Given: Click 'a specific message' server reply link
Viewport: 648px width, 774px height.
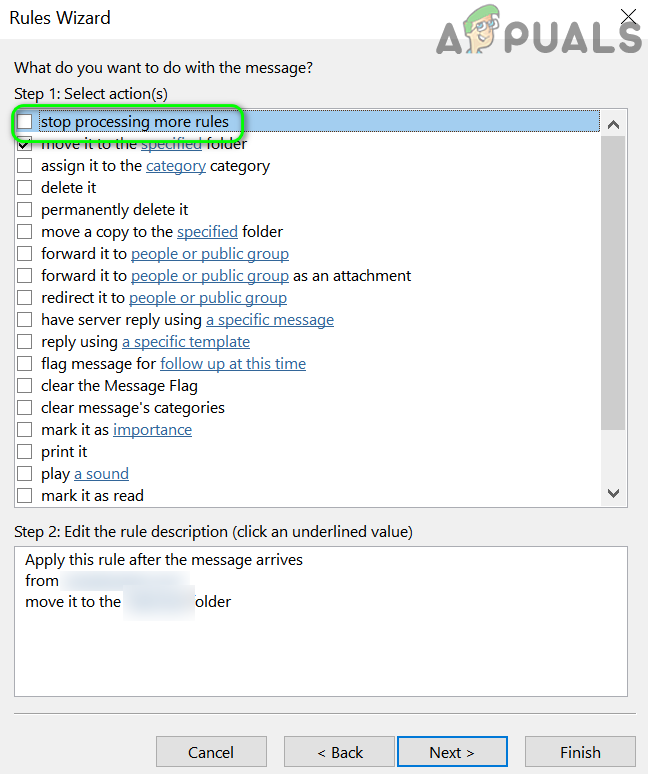Looking at the screenshot, I should click(270, 320).
